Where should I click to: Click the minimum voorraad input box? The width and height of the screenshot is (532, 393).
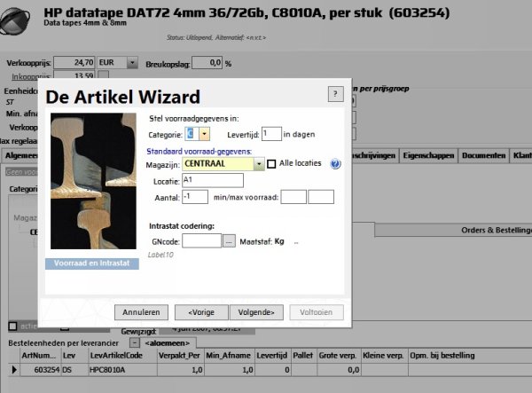click(x=293, y=197)
